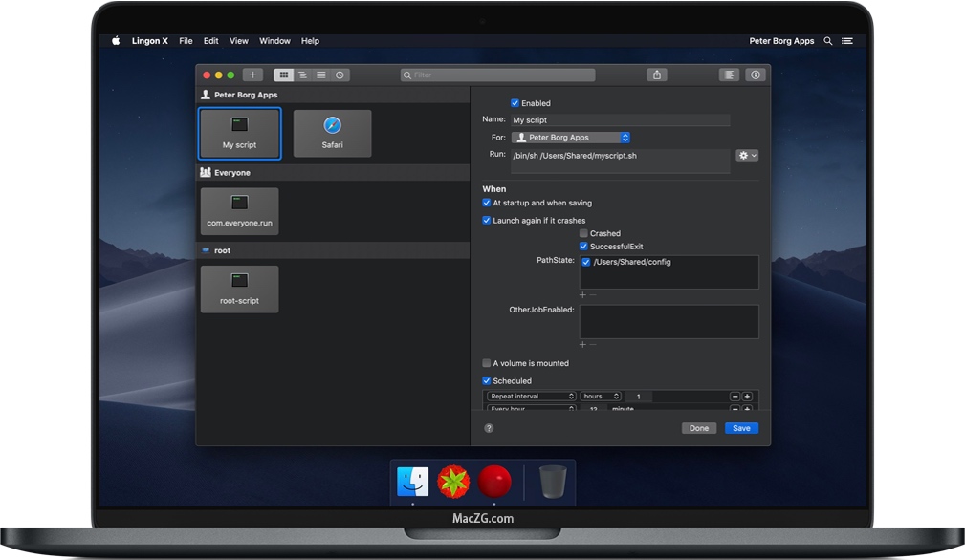
Task: Open the Window menu in the menu bar
Action: 274,40
